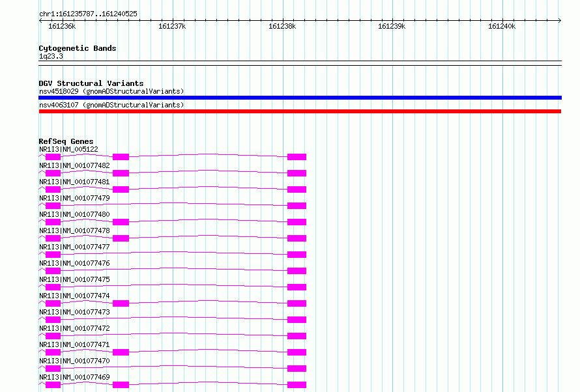This screenshot has height=392, width=580.
Task: Select the DGV Structural Variants track title
Action: [91, 83]
